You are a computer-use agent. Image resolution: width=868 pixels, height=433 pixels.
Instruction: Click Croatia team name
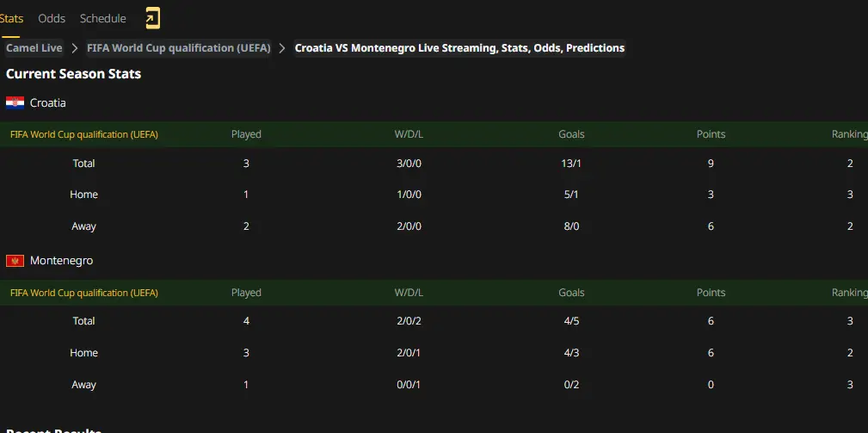[47, 103]
